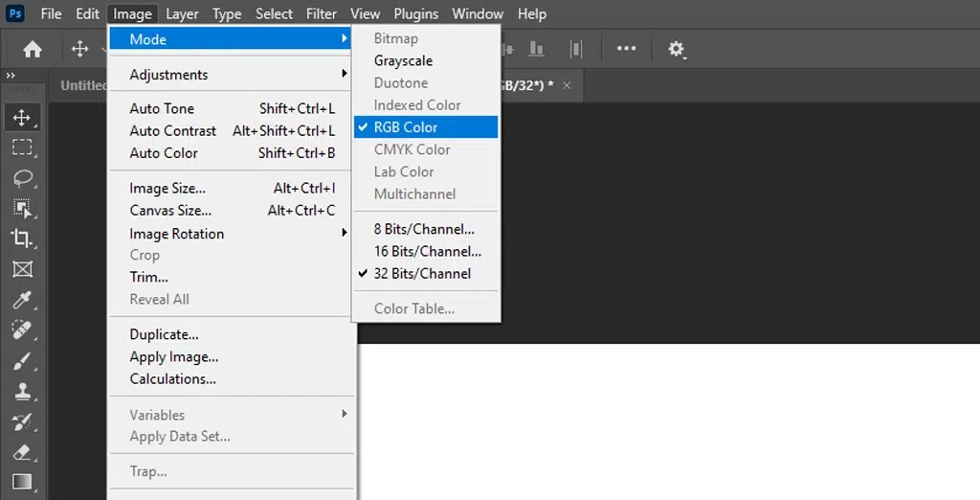Viewport: 980px width, 500px height.
Task: Click the Move tool options icon in options bar
Action: coord(80,49)
